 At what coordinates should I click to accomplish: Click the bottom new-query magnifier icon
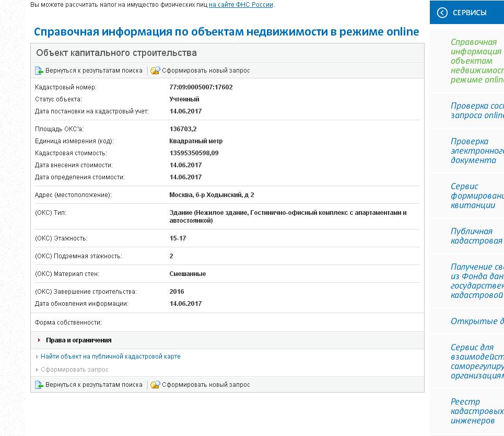click(155, 385)
